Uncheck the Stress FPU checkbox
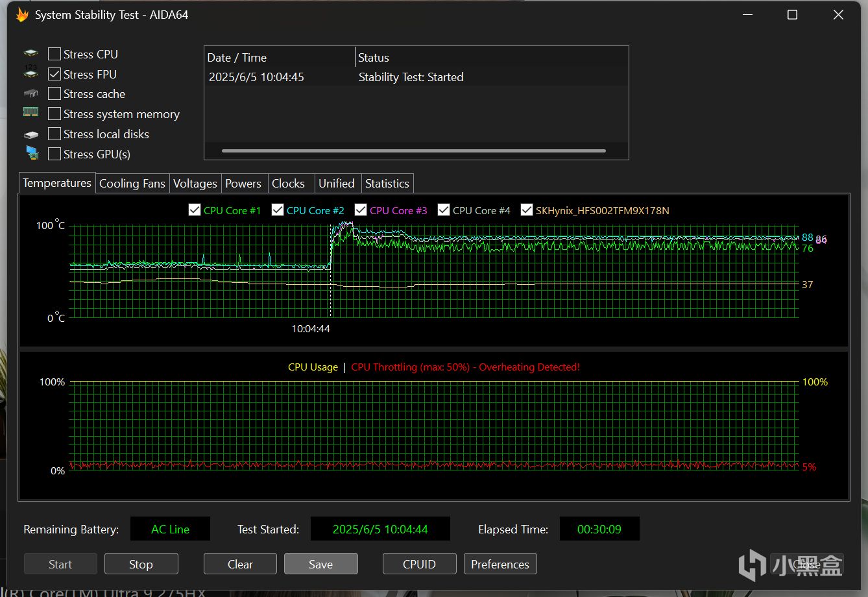Viewport: 868px width, 597px height. pos(54,74)
